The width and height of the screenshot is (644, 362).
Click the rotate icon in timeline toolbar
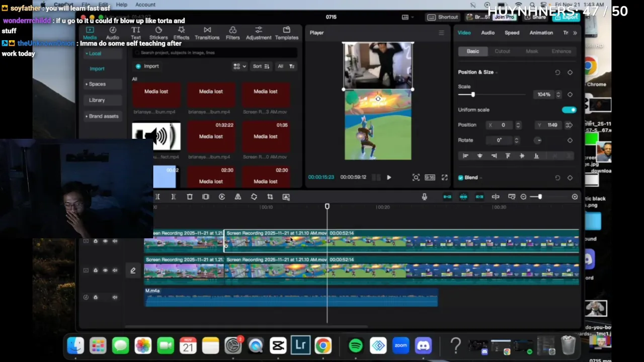click(x=254, y=197)
